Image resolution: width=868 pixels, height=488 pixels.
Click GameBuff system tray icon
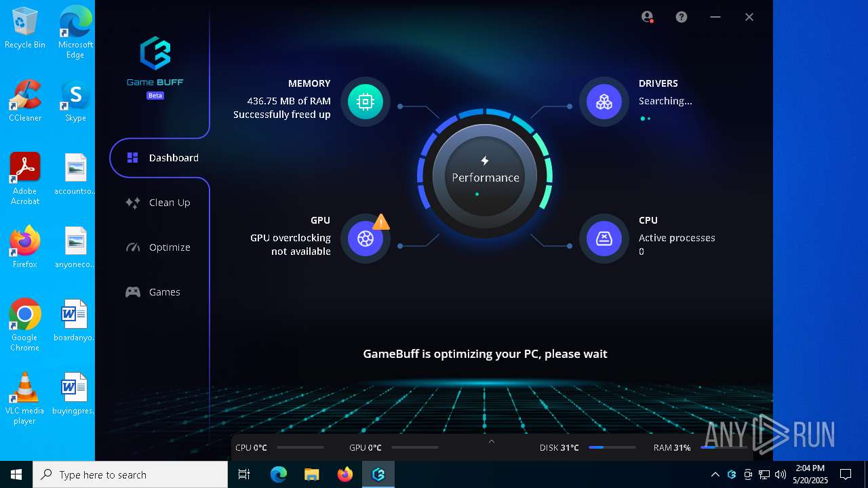(732, 474)
